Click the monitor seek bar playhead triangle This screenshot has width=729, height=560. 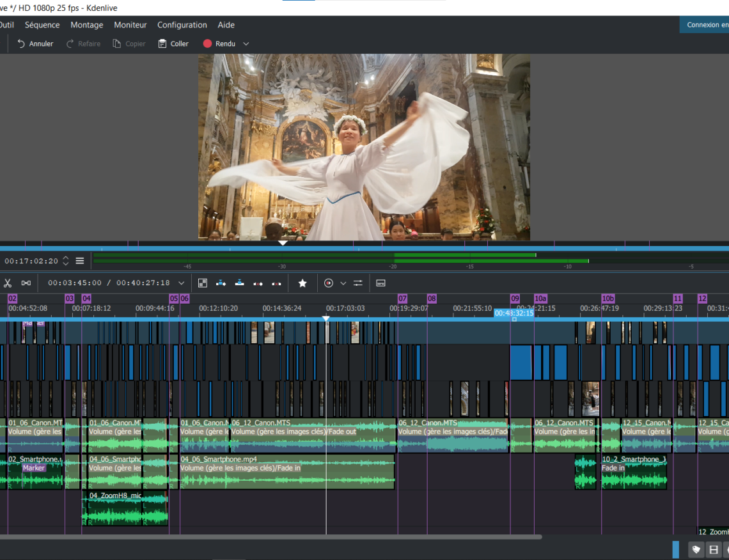(283, 243)
